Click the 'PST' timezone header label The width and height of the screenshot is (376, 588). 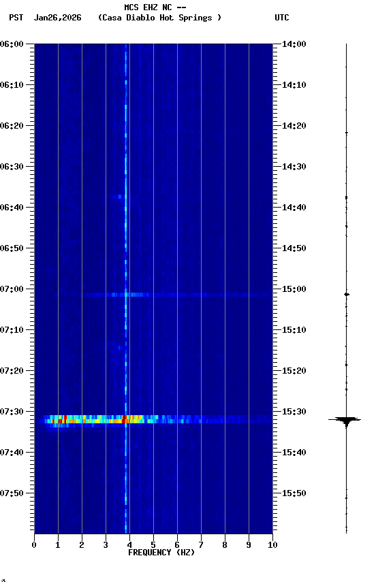[16, 18]
